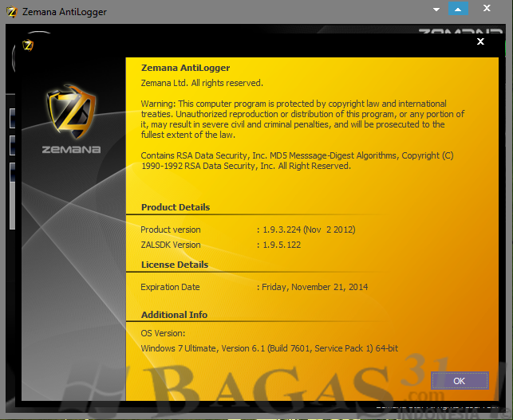
Task: Click the Windows 7 Ultimate OS version line
Action: 269,348
